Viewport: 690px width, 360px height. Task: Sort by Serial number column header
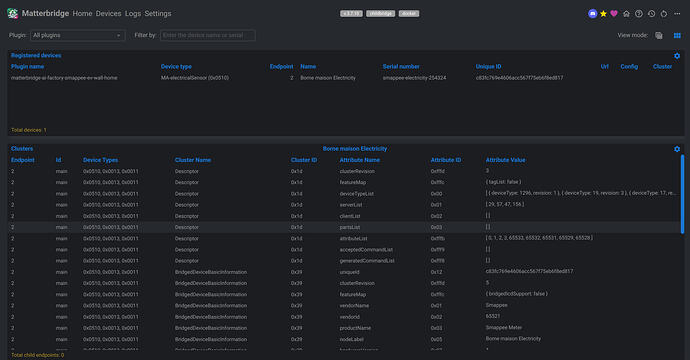click(401, 66)
